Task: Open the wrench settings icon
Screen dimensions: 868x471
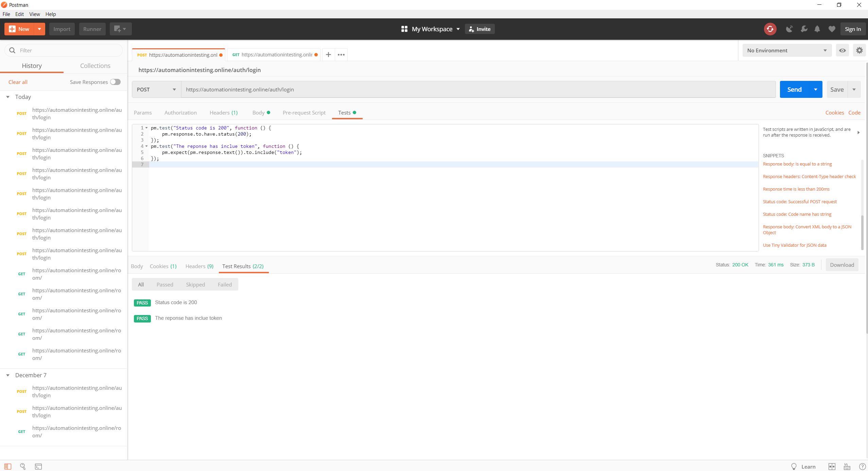Action: click(x=803, y=29)
